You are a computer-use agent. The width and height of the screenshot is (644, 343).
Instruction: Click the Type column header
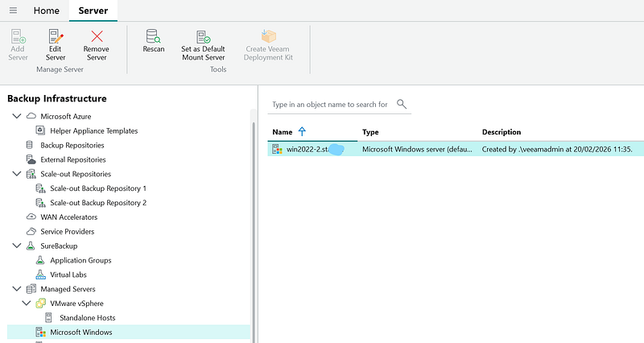pos(370,131)
